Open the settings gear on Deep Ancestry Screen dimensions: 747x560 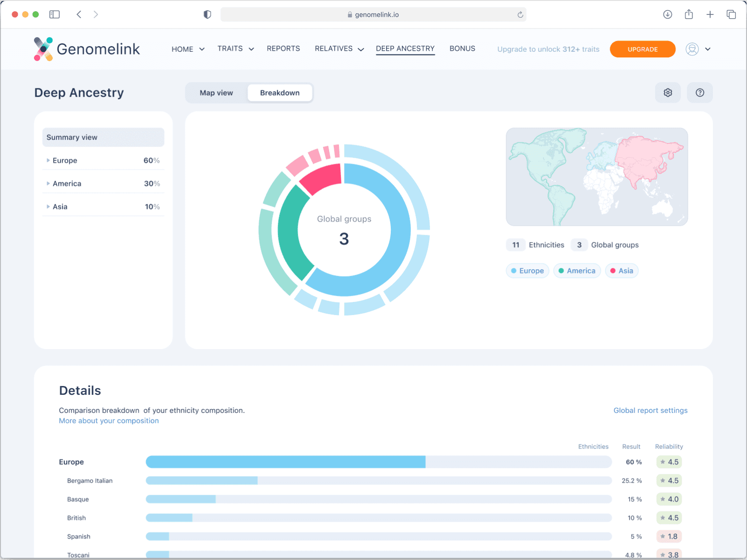pos(668,92)
